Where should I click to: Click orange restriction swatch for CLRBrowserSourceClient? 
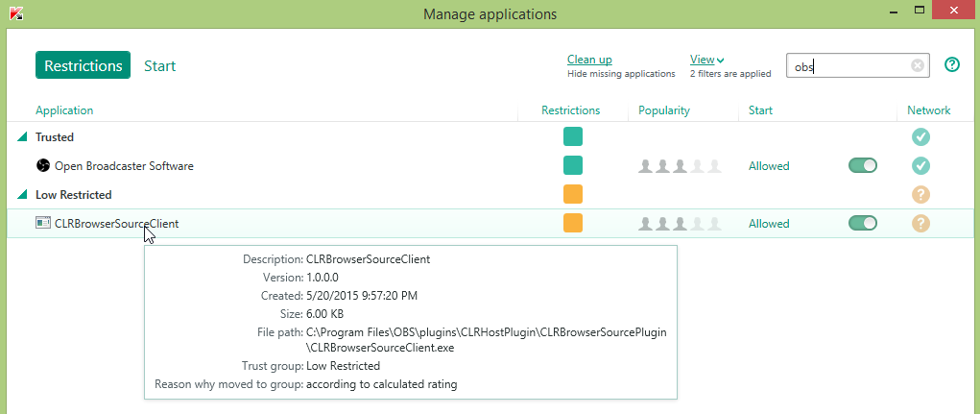(572, 223)
